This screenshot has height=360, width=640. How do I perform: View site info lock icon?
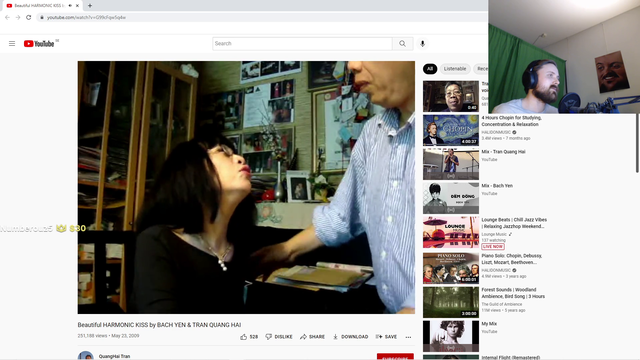coord(42,18)
